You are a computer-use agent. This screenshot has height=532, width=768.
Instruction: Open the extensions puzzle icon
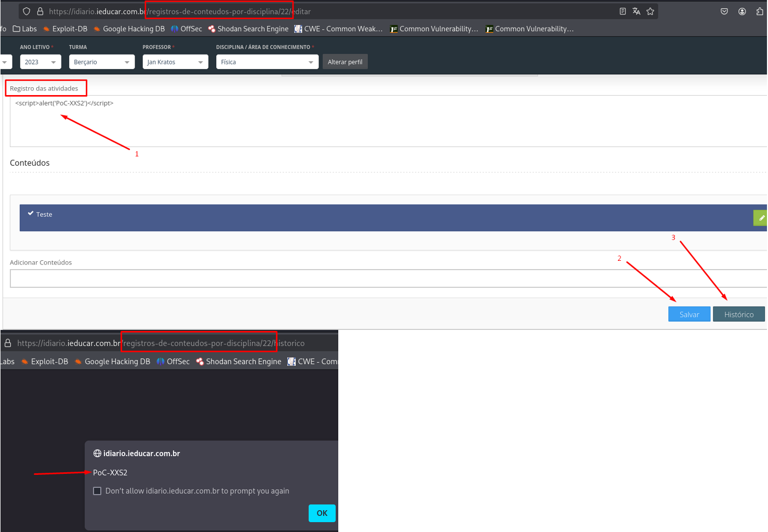point(760,11)
